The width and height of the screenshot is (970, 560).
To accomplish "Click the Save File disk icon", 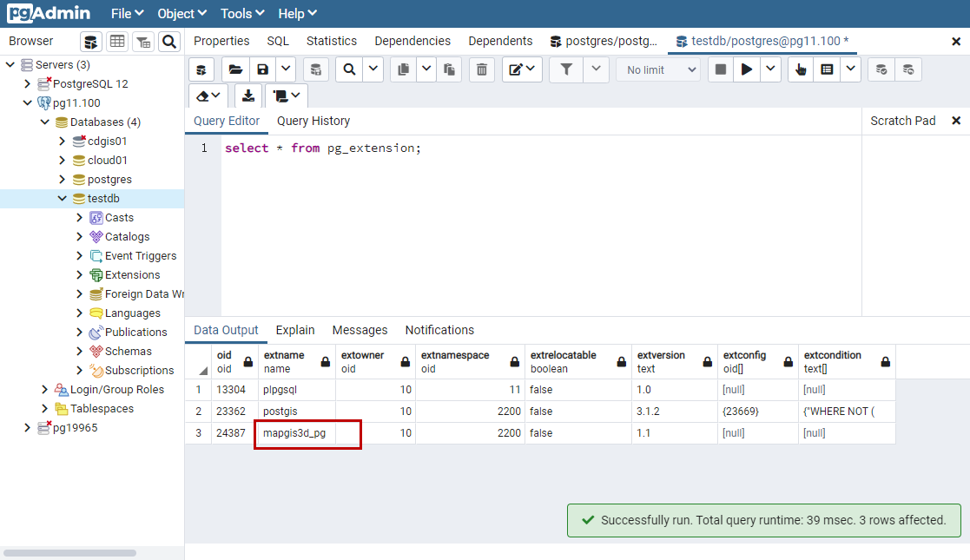I will [x=262, y=70].
